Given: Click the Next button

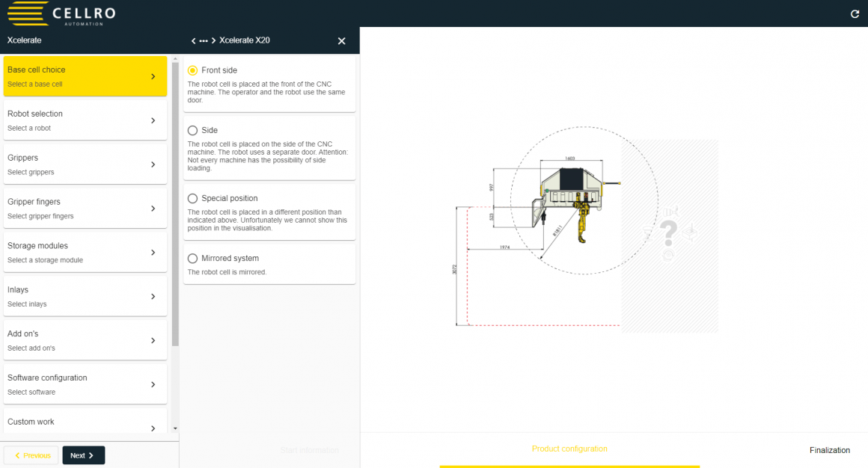Looking at the screenshot, I should point(84,455).
